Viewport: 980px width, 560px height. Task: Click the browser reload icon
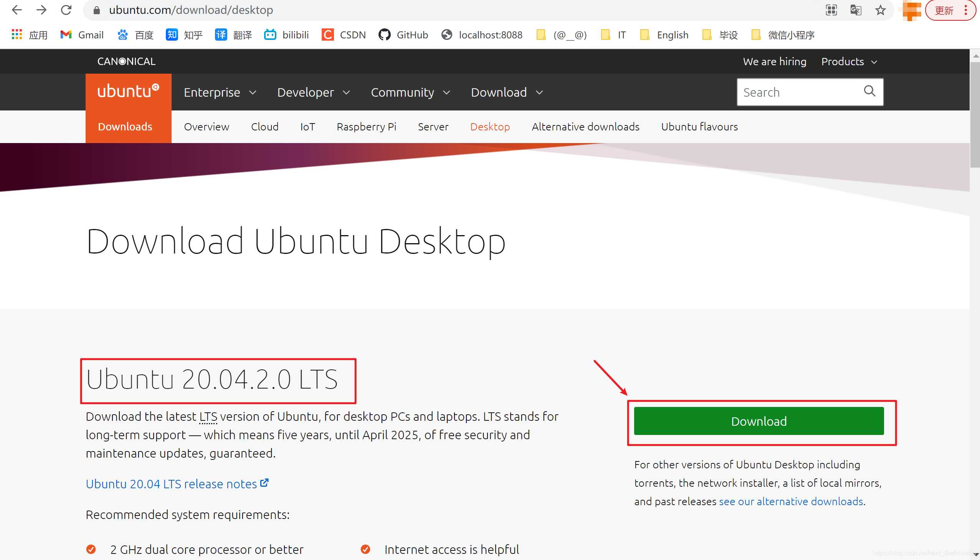pos(66,10)
